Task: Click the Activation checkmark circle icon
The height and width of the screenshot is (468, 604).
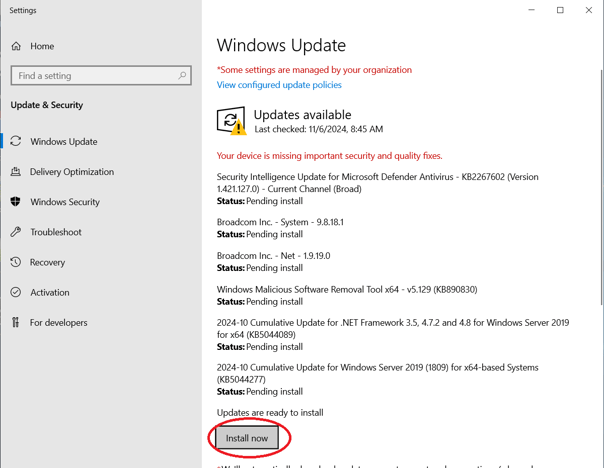Action: [16, 292]
